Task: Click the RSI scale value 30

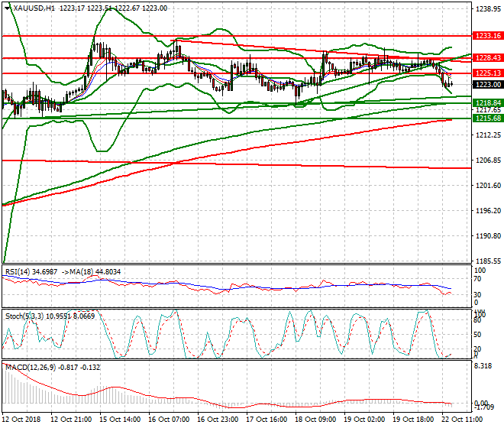Action: (x=477, y=295)
